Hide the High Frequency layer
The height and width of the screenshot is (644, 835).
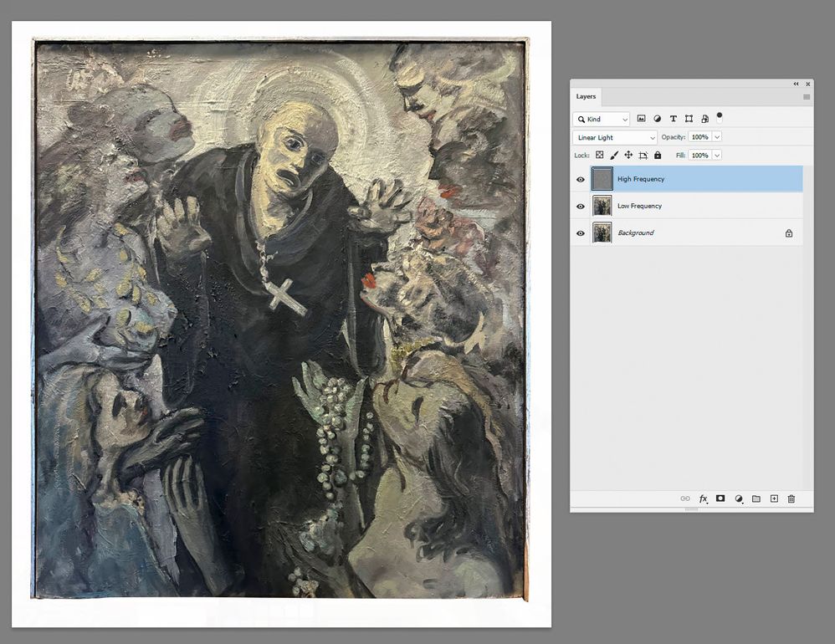click(x=581, y=179)
